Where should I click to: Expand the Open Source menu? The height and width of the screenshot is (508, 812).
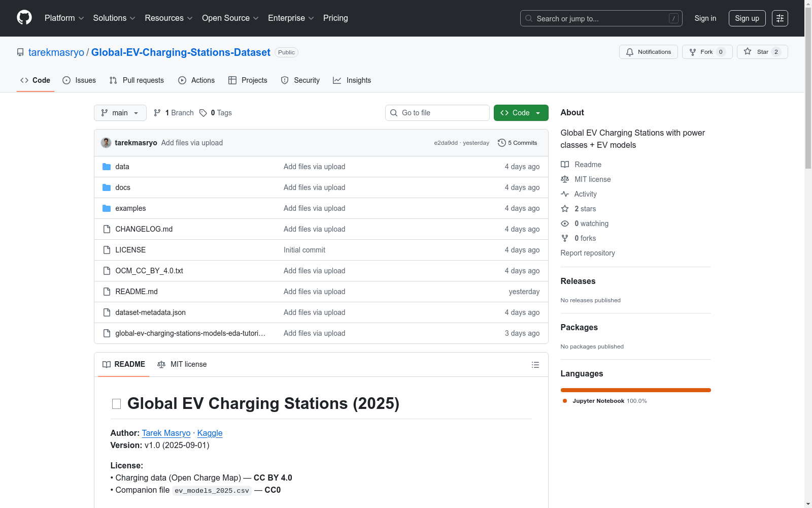(230, 18)
